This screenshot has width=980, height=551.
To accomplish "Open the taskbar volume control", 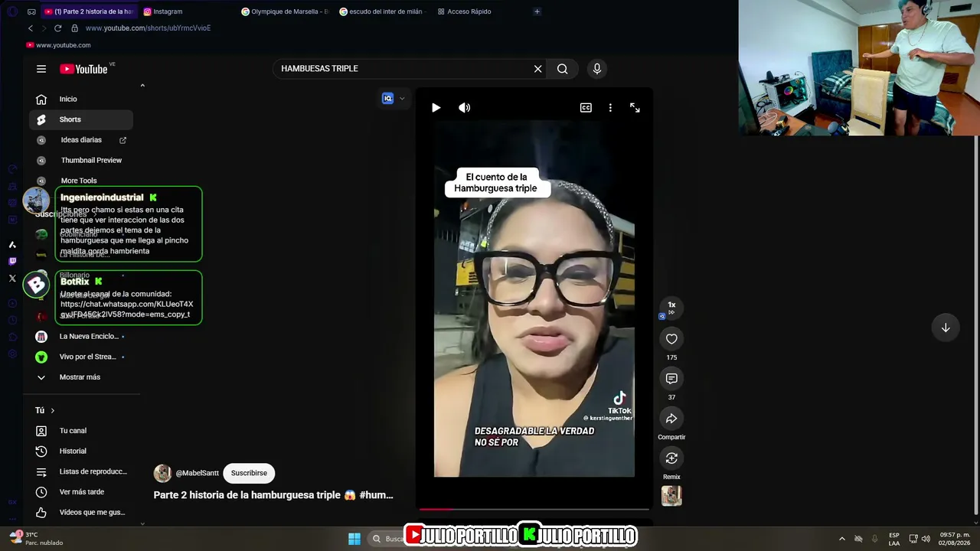I will click(x=926, y=539).
